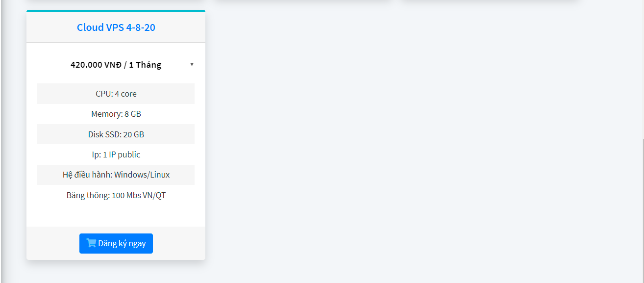Select the Băng thông: 100 Mbs VN/QT row
644x283 pixels.
coord(116,195)
